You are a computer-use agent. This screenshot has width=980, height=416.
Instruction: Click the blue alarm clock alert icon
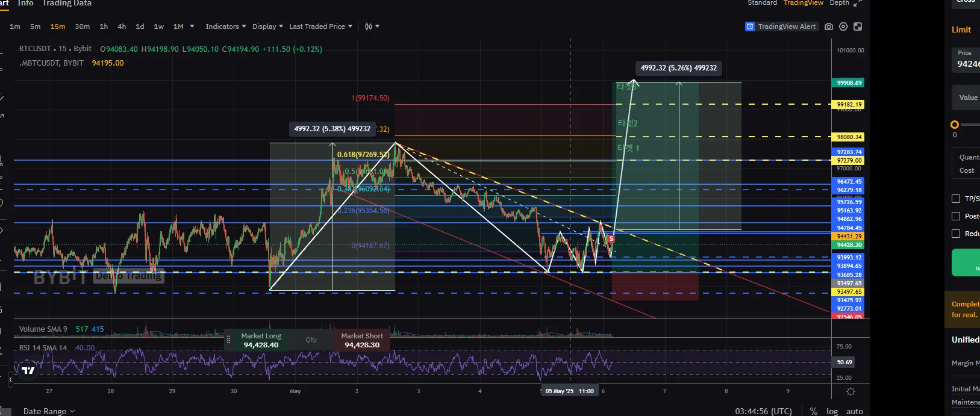click(x=750, y=26)
